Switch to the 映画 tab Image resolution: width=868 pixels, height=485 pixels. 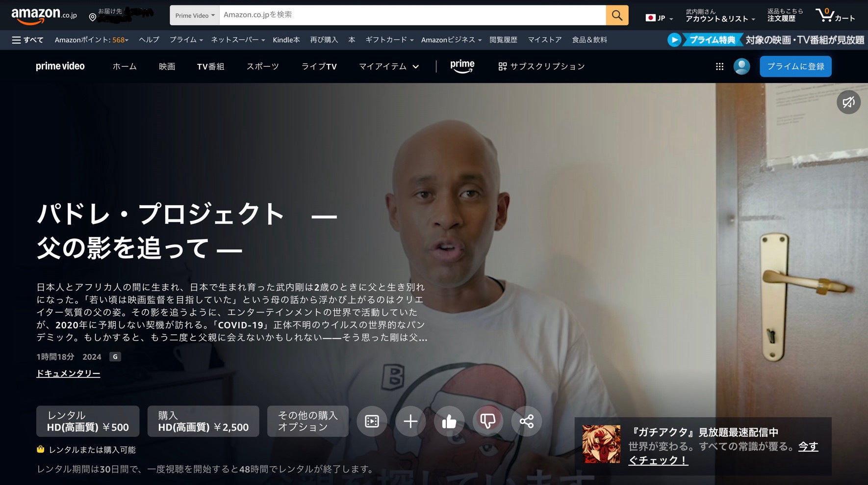click(x=167, y=67)
